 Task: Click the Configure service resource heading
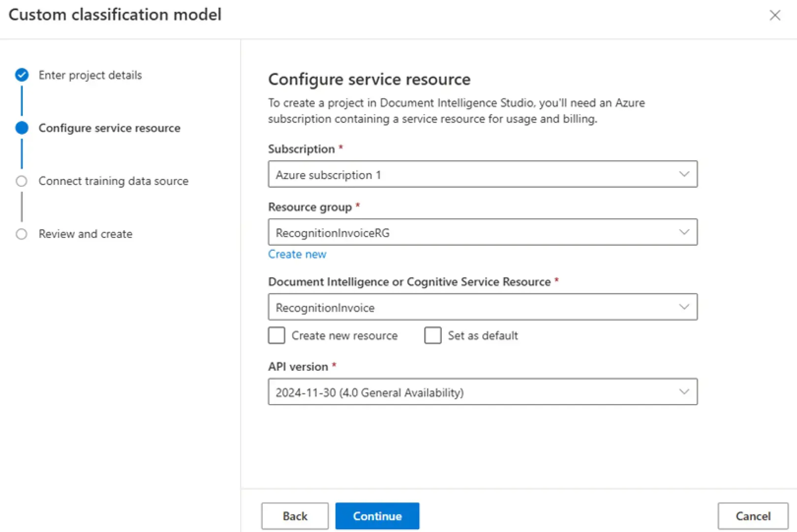pyautogui.click(x=369, y=79)
